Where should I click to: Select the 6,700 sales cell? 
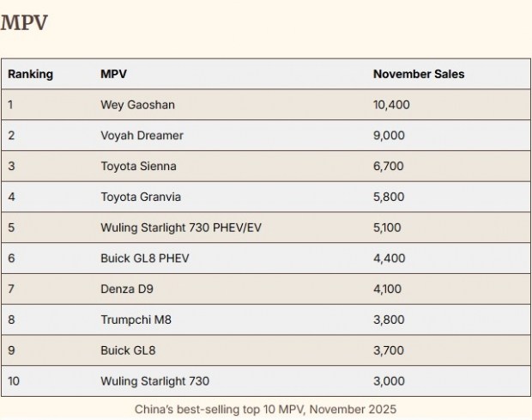point(388,166)
